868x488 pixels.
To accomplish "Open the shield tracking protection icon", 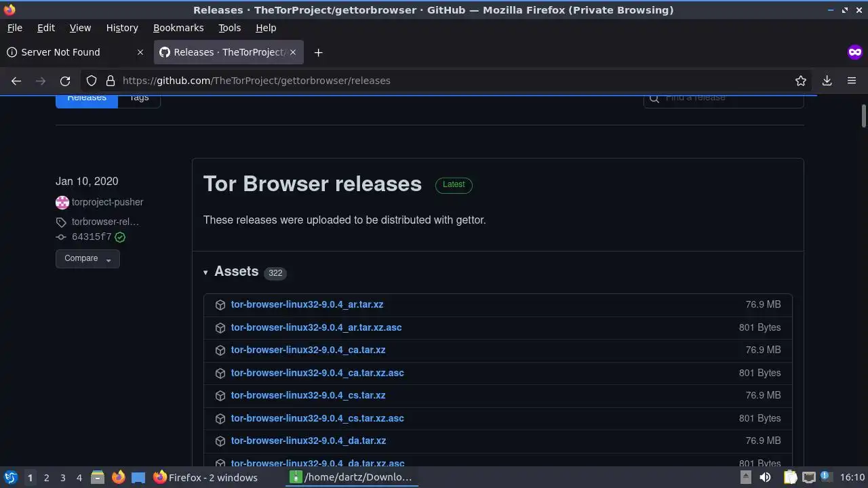I will [x=92, y=81].
